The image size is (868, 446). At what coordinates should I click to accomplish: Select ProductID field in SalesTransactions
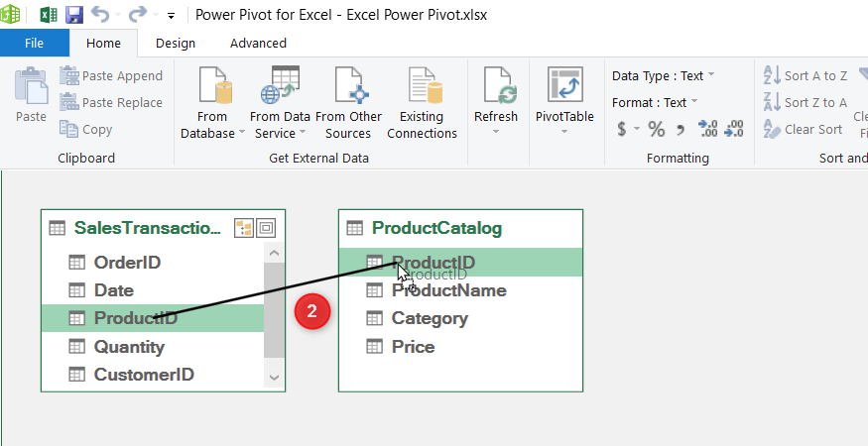(153, 318)
